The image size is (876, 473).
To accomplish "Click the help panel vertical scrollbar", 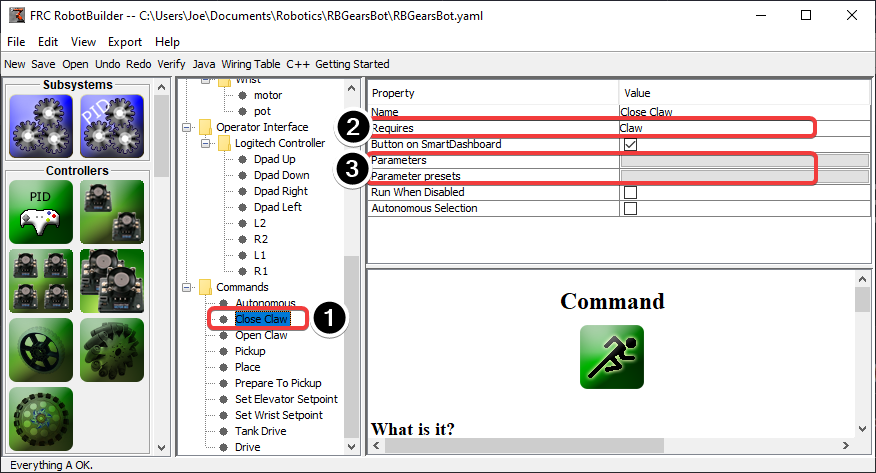I will [x=862, y=360].
